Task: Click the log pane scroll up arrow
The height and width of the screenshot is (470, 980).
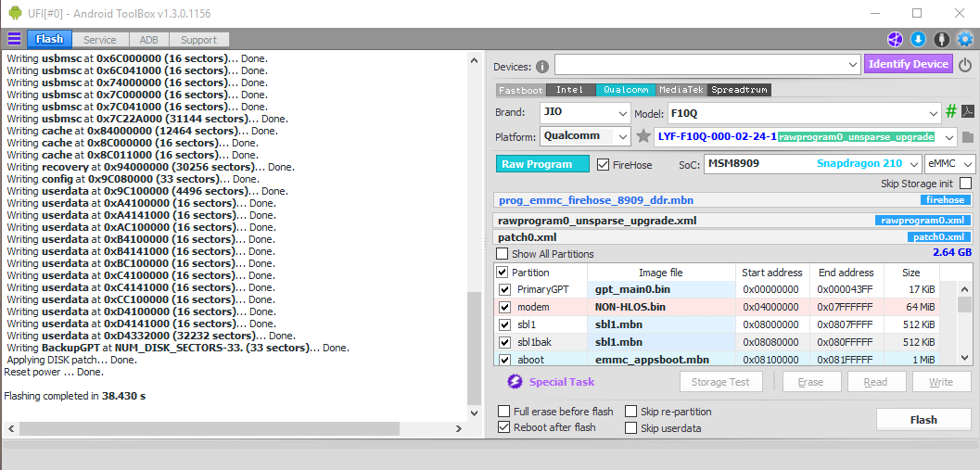Action: point(475,59)
